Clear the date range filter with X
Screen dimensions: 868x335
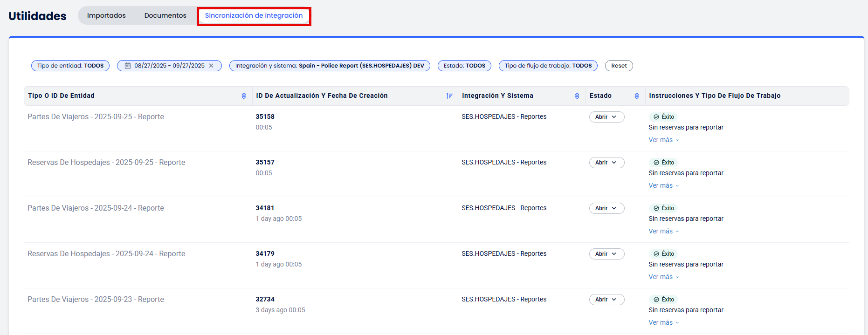[211, 66]
